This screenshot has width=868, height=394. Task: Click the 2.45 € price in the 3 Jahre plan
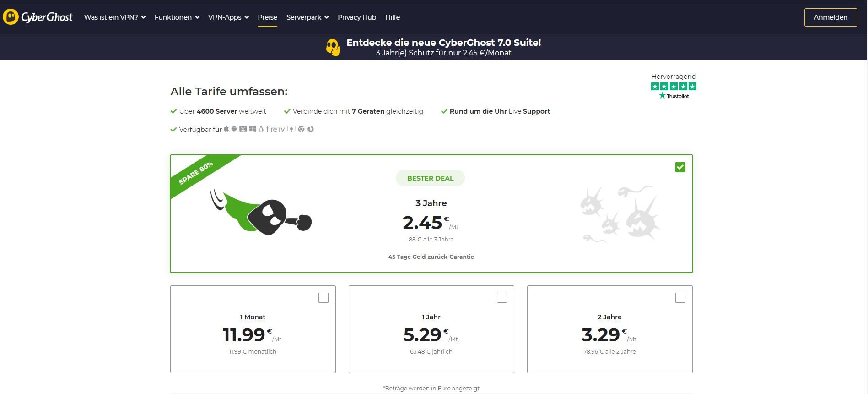(x=431, y=223)
